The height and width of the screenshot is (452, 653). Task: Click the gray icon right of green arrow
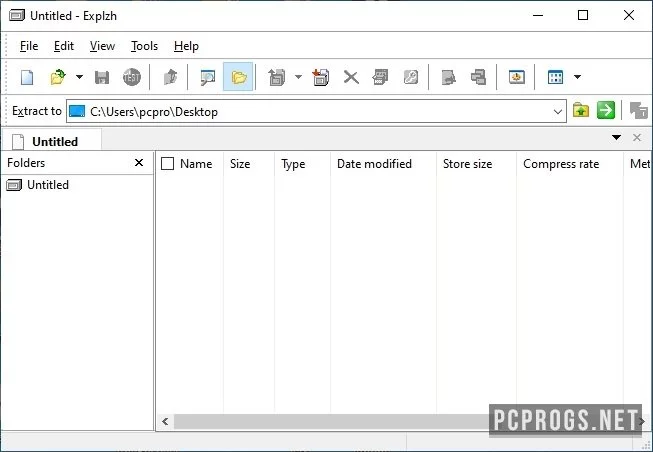638,111
